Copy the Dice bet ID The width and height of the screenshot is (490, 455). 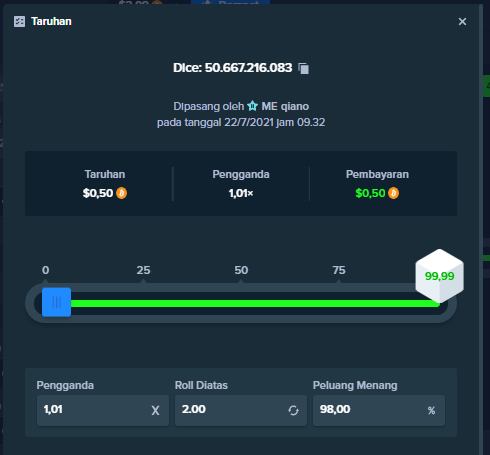click(304, 68)
